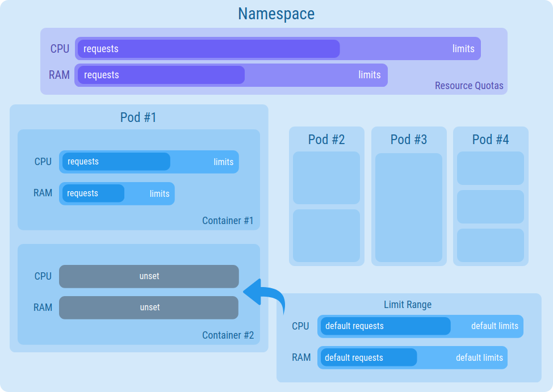Select Limit Range CPU default requests bar

(x=385, y=326)
